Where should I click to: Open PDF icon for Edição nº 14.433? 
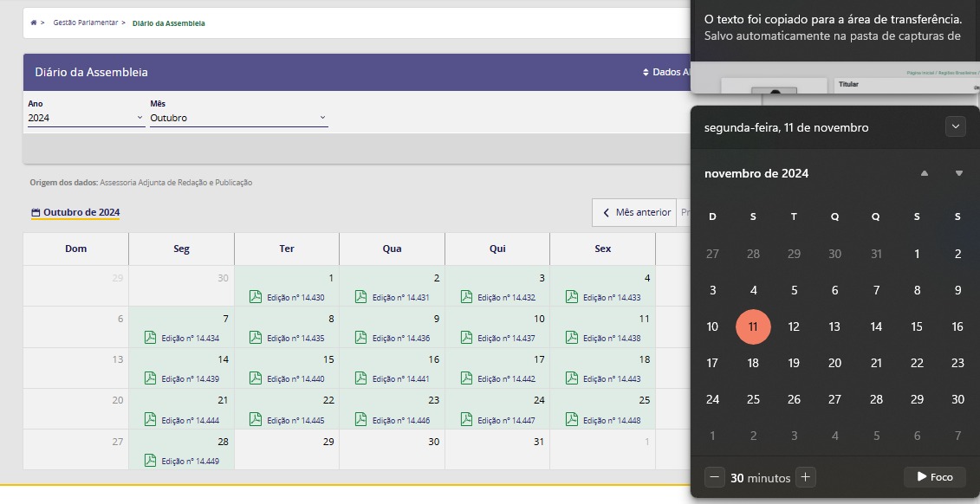tap(571, 297)
